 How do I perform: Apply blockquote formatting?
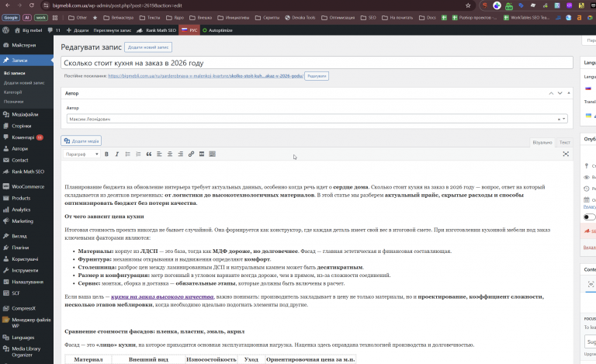pos(149,154)
